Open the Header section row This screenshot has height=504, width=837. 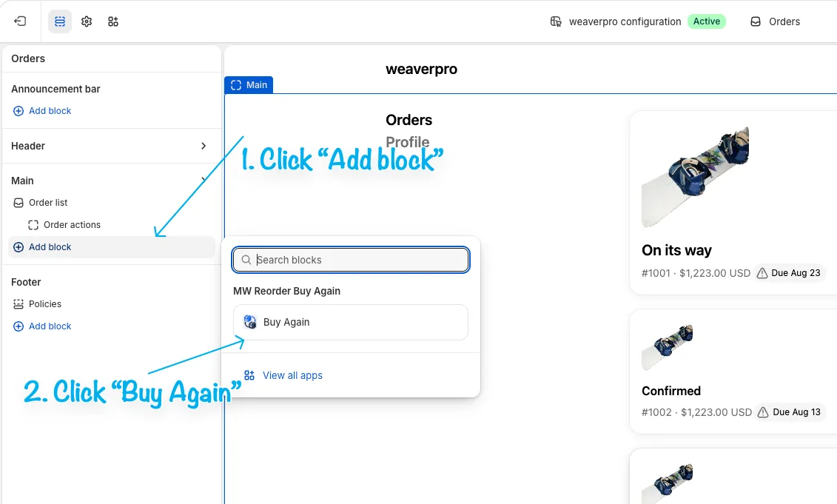(x=112, y=146)
